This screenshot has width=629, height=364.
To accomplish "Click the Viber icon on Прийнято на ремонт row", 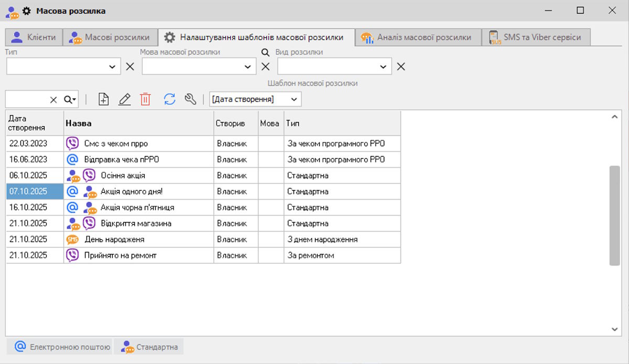I will pyautogui.click(x=73, y=255).
